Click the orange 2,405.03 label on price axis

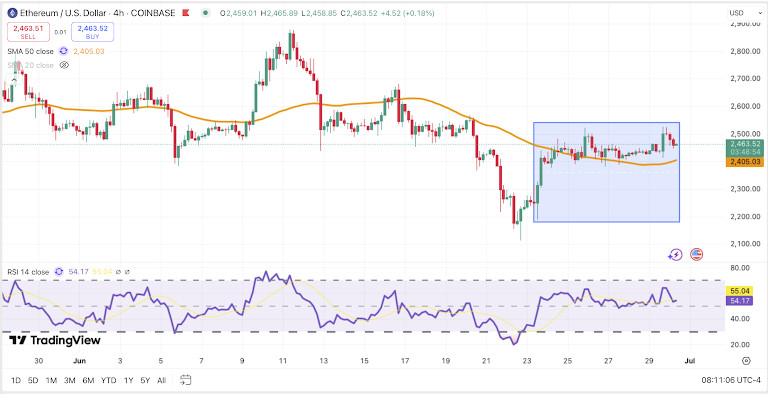(744, 162)
